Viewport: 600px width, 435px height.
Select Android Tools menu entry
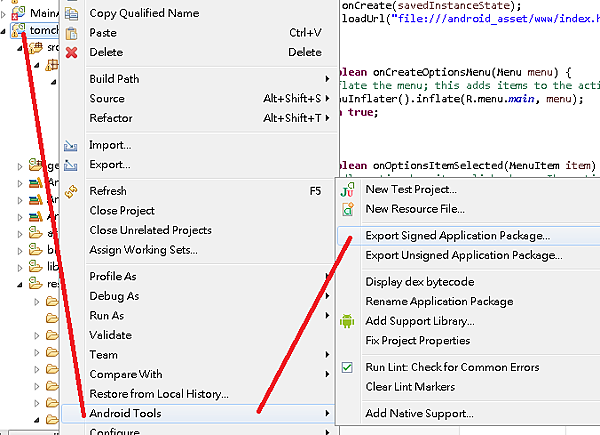pos(198,414)
